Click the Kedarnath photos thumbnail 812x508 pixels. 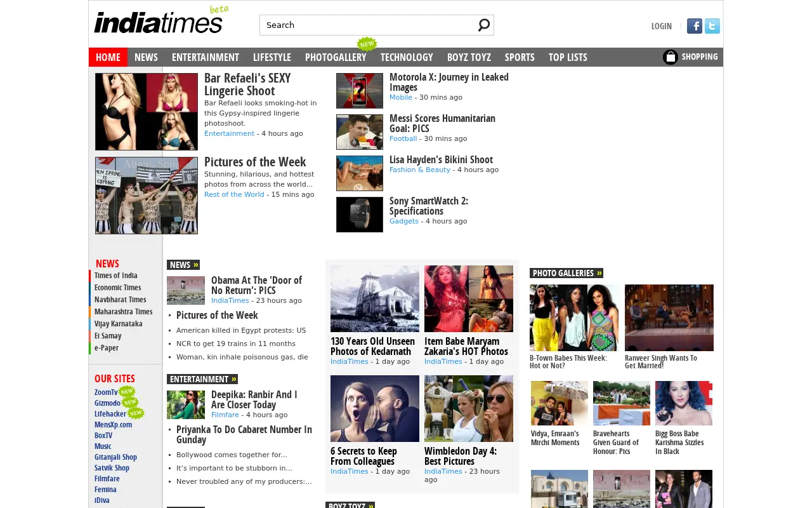(375, 298)
